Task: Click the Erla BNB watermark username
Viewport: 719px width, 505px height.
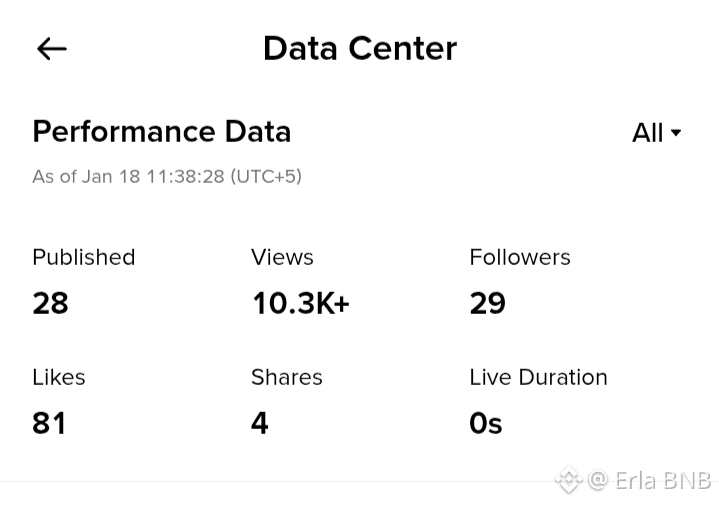Action: tap(662, 480)
